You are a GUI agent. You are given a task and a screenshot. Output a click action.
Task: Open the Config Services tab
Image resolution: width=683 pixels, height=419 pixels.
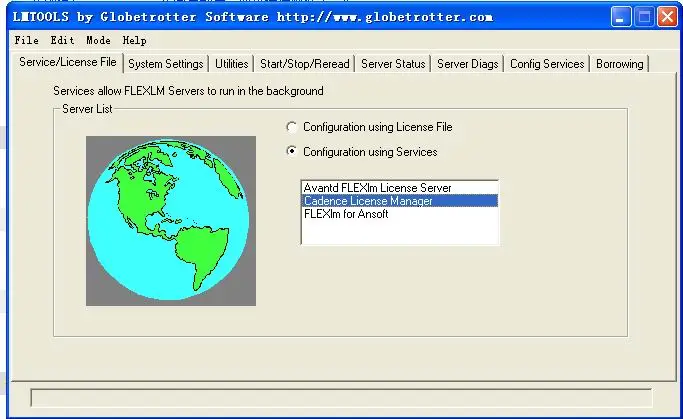pos(547,64)
